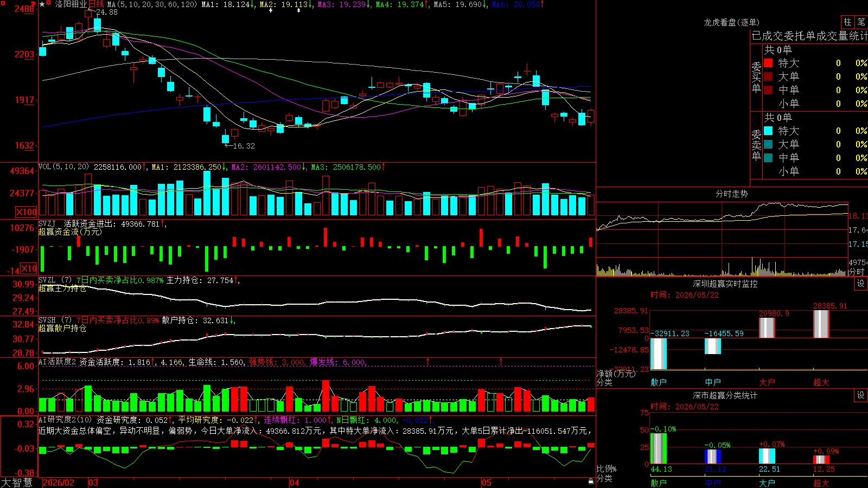Click the 44.13 bar in 深市超赢分类统计
Image resolution: width=868 pixels, height=488 pixels.
point(658,448)
